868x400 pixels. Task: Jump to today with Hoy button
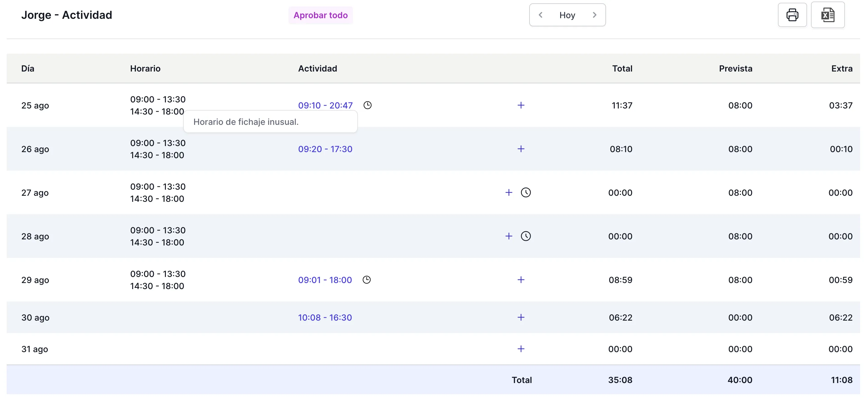pos(567,15)
